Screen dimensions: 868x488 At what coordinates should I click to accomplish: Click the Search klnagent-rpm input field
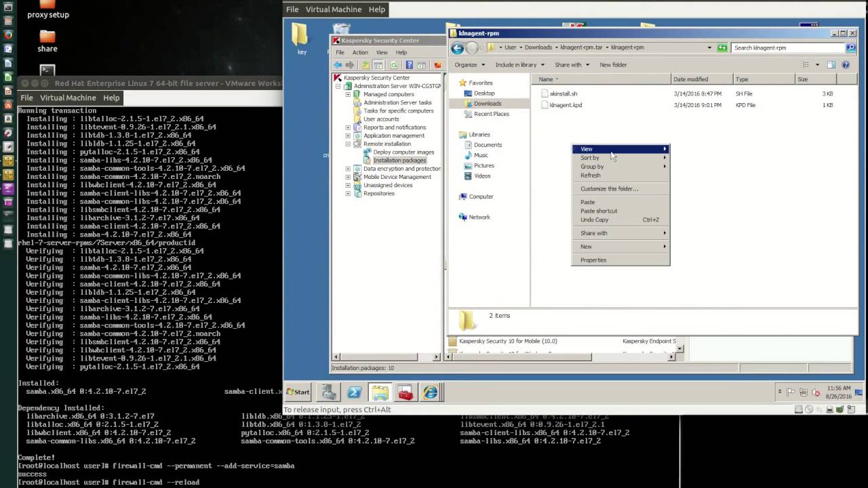click(x=788, y=47)
